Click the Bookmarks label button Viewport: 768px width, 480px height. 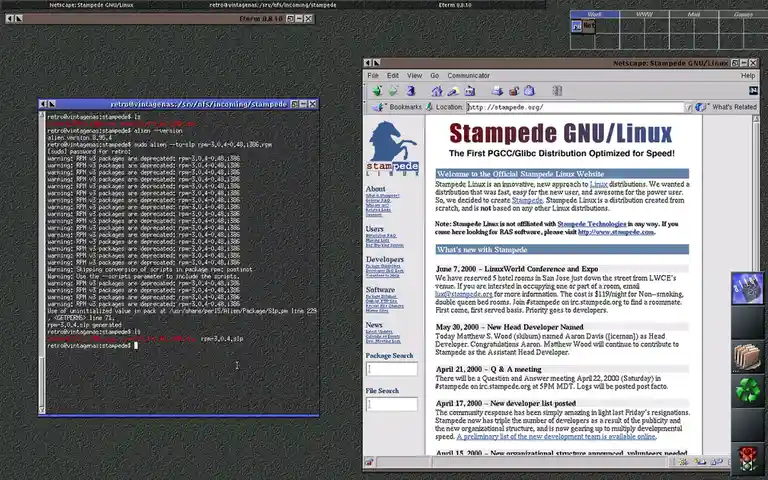point(406,107)
